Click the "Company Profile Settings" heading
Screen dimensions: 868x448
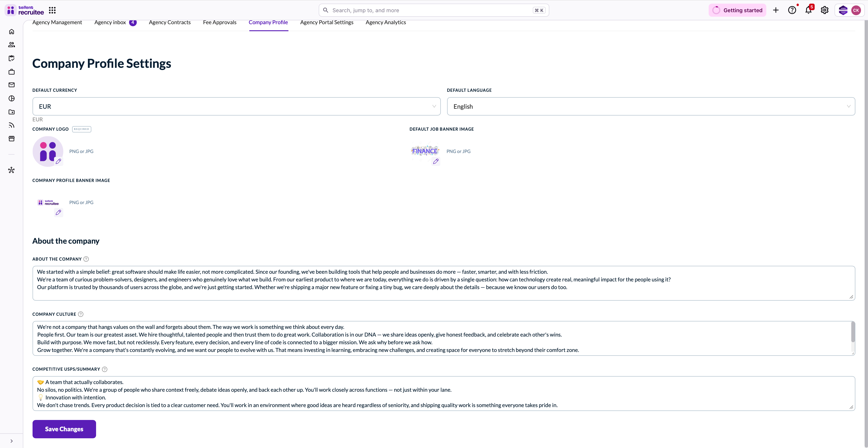(102, 63)
